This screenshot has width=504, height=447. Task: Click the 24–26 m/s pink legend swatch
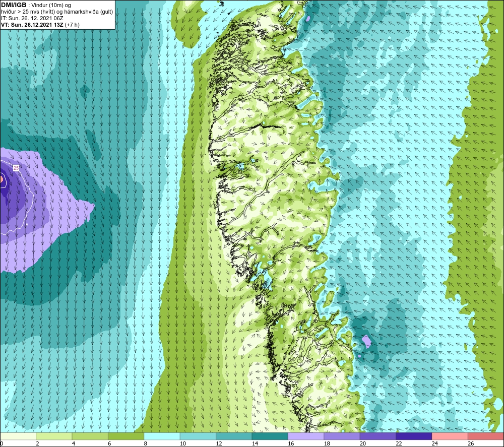pos(450,436)
